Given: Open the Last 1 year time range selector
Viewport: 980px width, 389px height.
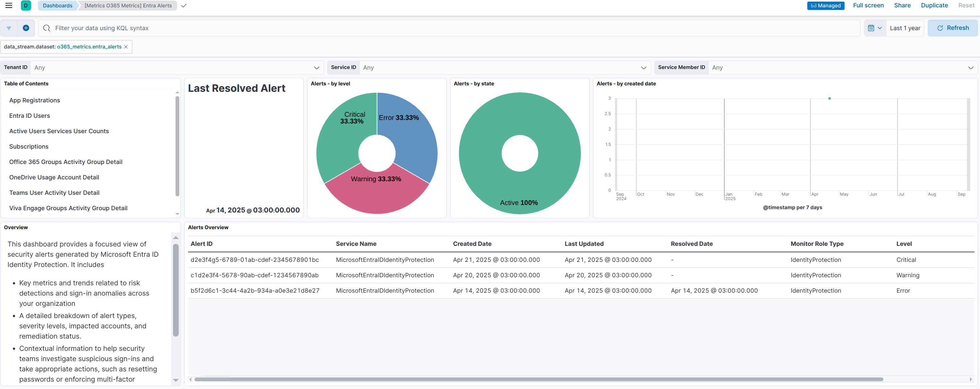Looking at the screenshot, I should pyautogui.click(x=905, y=28).
